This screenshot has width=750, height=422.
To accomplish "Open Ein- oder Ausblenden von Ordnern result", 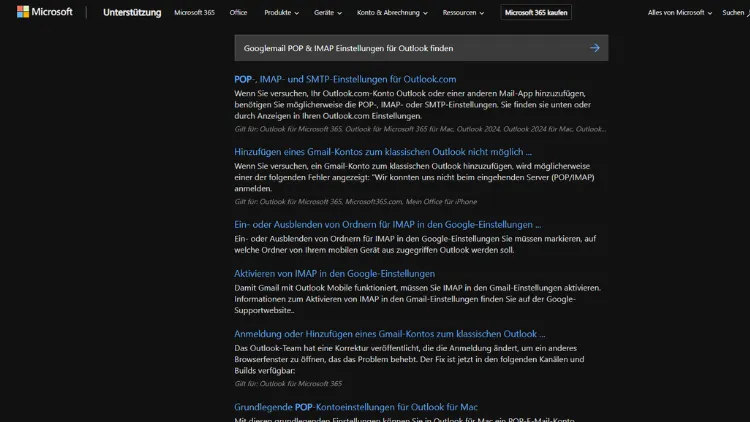I will (x=387, y=224).
